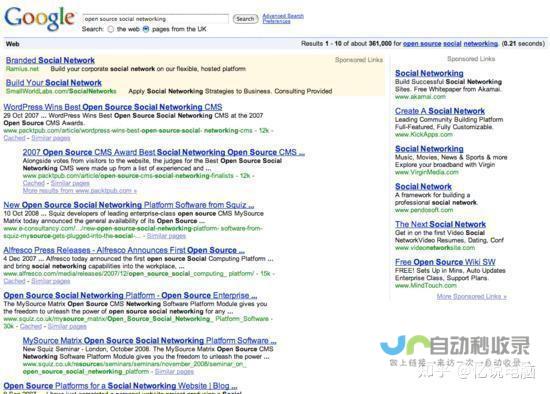This screenshot has height=394, width=550.
Task: Open Alfresco Press Releases result
Action: point(124,250)
